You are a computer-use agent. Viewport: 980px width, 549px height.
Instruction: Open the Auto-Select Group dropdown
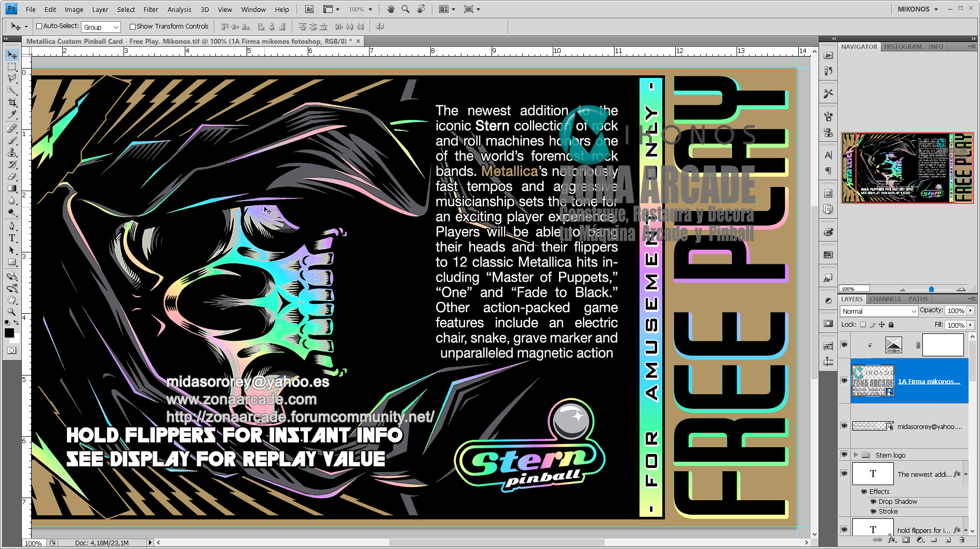click(x=101, y=27)
